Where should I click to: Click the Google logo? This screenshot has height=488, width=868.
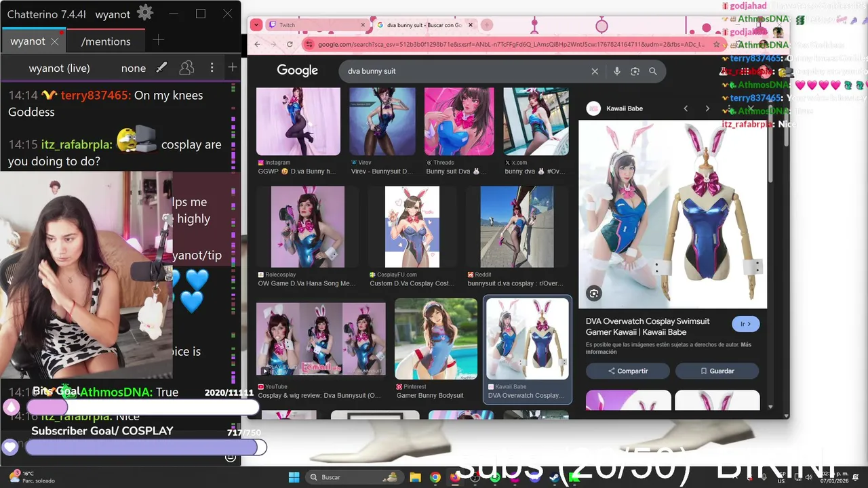[297, 70]
